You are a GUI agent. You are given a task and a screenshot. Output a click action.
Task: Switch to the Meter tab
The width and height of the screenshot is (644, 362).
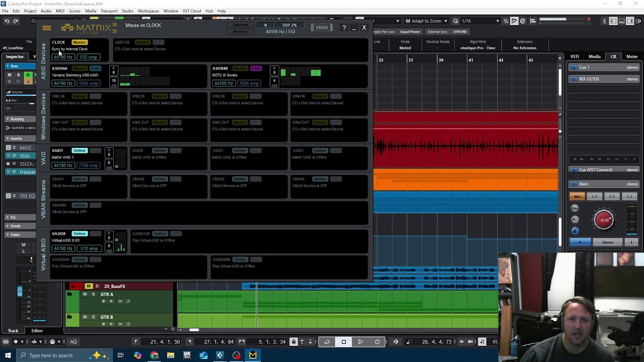pos(632,57)
